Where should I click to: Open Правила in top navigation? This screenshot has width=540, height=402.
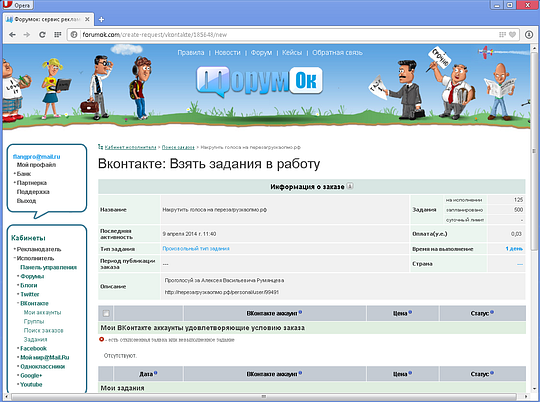click(x=191, y=53)
